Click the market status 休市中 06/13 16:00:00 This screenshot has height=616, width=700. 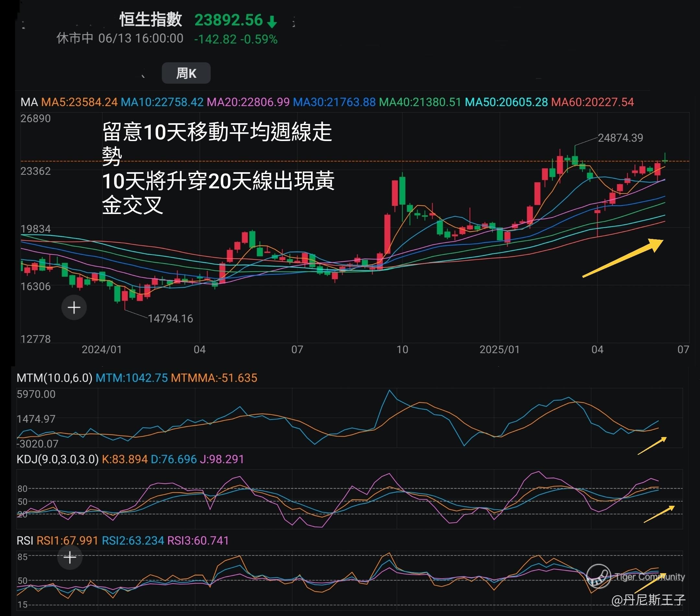(120, 38)
